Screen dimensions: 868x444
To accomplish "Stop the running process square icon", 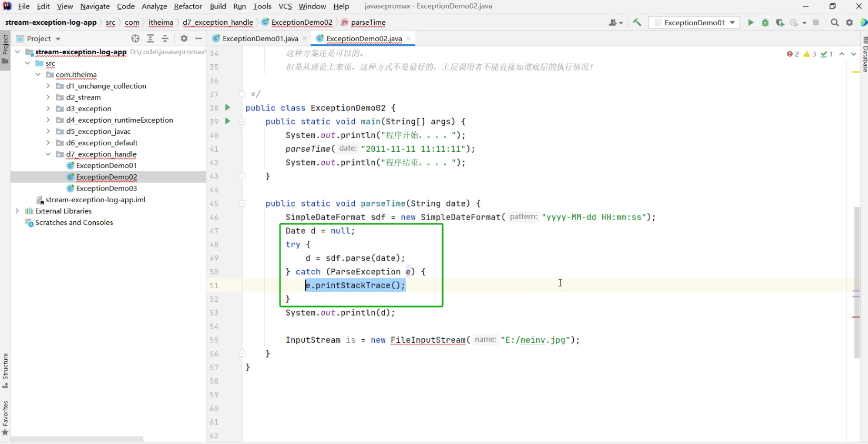I will pos(816,23).
